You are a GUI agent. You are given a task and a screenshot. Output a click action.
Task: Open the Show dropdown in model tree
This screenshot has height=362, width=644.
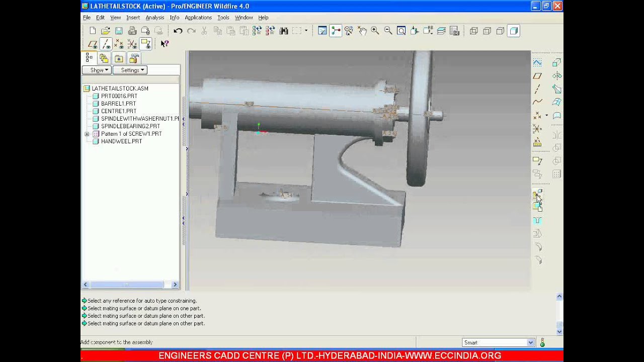(x=97, y=70)
